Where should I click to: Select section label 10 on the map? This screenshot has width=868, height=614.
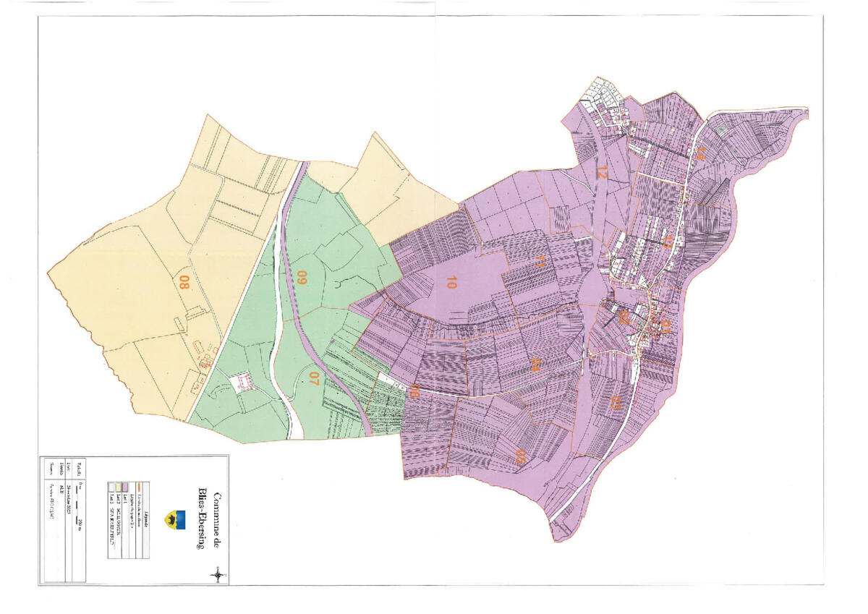pyautogui.click(x=451, y=281)
